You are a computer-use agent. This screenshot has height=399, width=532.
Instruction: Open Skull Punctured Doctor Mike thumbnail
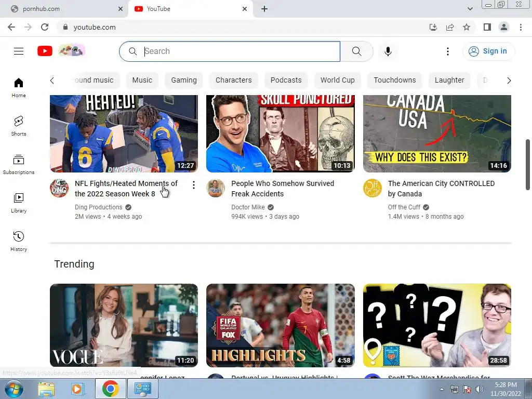pyautogui.click(x=280, y=134)
